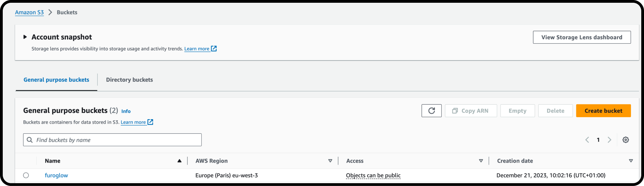Viewport: 644px width, 186px height.
Task: Sort by Creation date column arrow
Action: coord(631,161)
